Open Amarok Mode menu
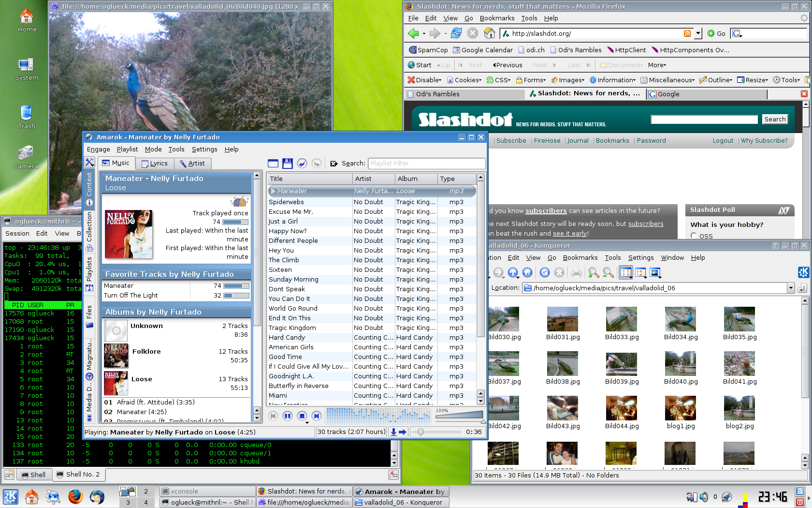The width and height of the screenshot is (812, 508). pyautogui.click(x=153, y=149)
